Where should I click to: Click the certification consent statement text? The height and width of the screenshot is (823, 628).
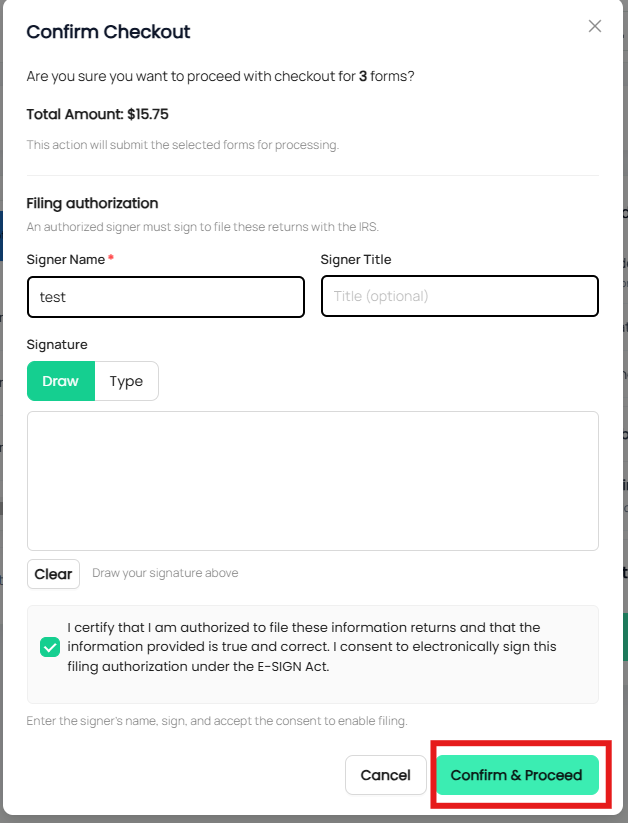(312, 647)
